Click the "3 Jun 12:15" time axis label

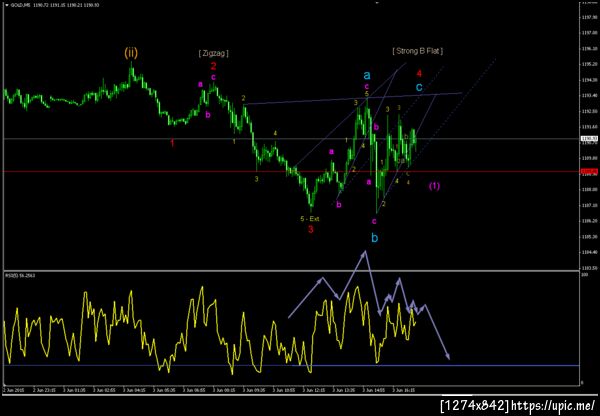coord(313,390)
